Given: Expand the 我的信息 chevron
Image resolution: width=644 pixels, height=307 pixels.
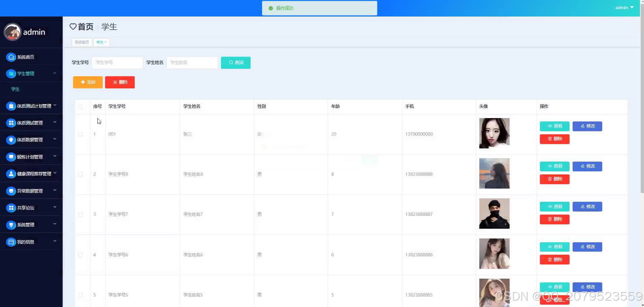Looking at the screenshot, I should [55, 241].
